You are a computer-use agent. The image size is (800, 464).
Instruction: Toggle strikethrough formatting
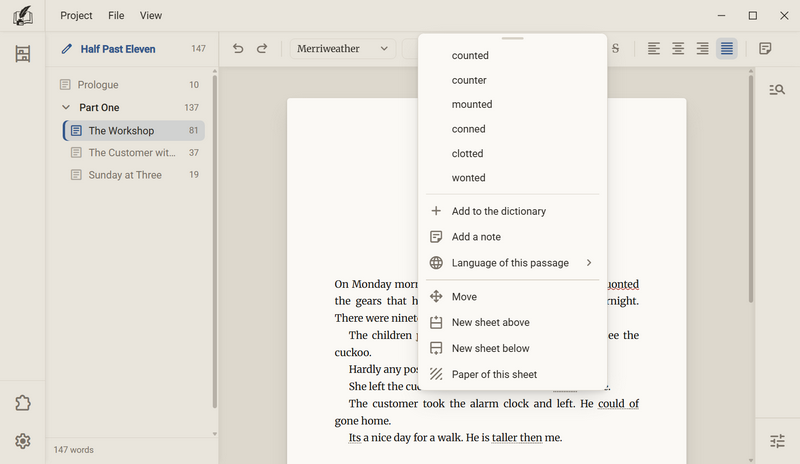tap(615, 48)
